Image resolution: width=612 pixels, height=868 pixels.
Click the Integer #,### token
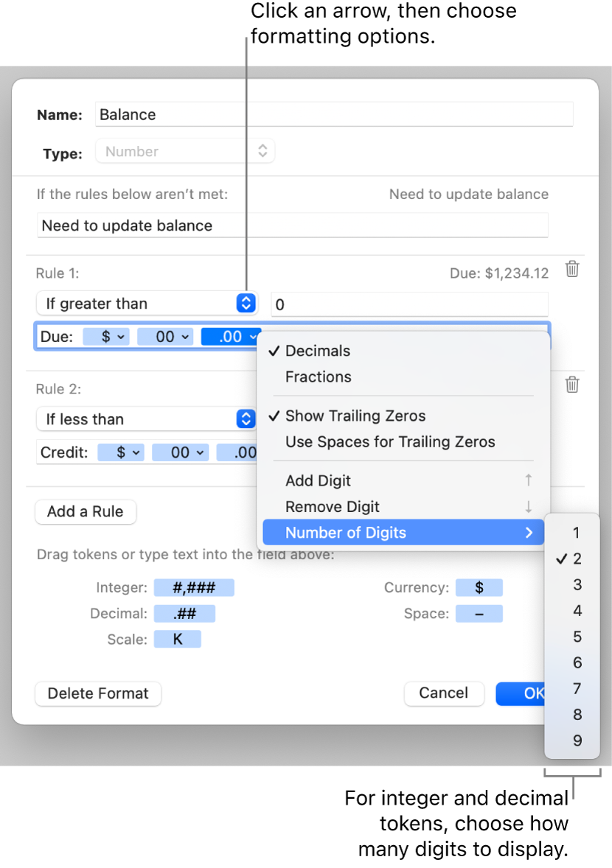pyautogui.click(x=193, y=587)
